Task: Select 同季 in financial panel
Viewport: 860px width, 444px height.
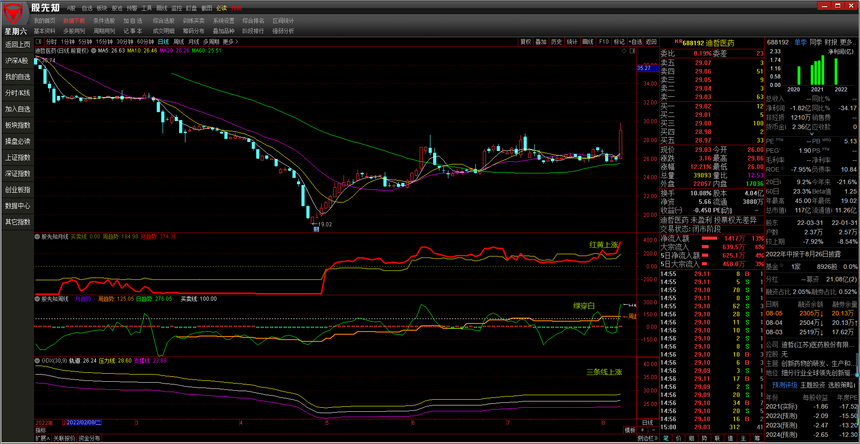Action: [816, 42]
